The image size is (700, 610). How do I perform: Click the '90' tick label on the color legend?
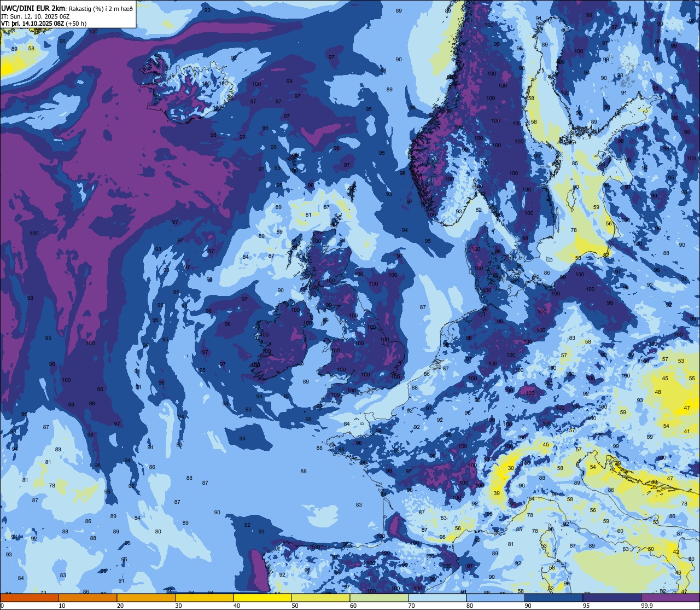coord(528,606)
